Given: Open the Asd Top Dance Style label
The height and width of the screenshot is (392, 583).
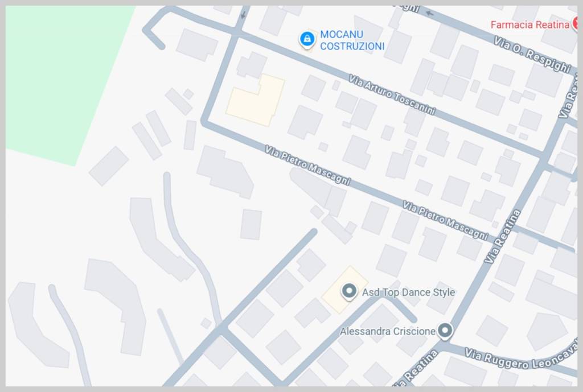Looking at the screenshot, I should 408,292.
